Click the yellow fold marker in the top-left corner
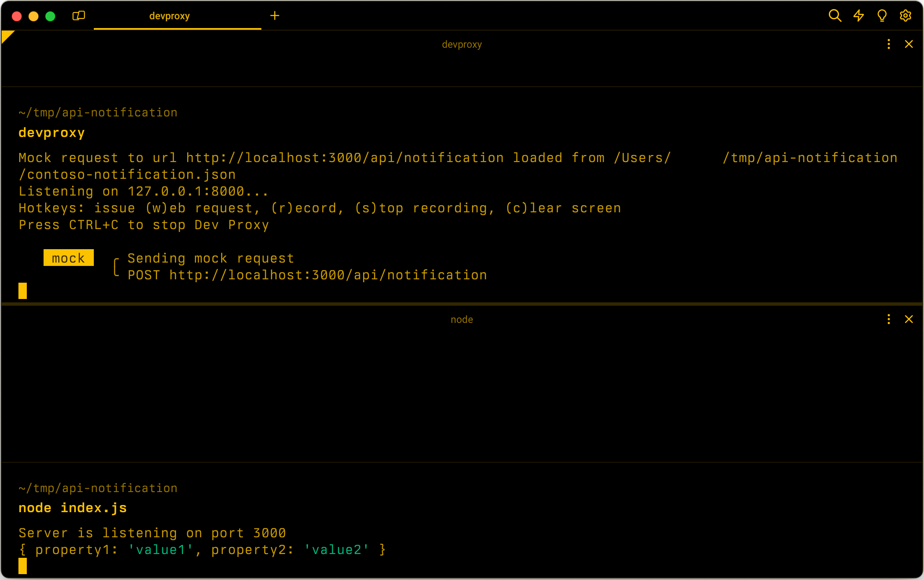924x580 pixels. tap(6, 36)
